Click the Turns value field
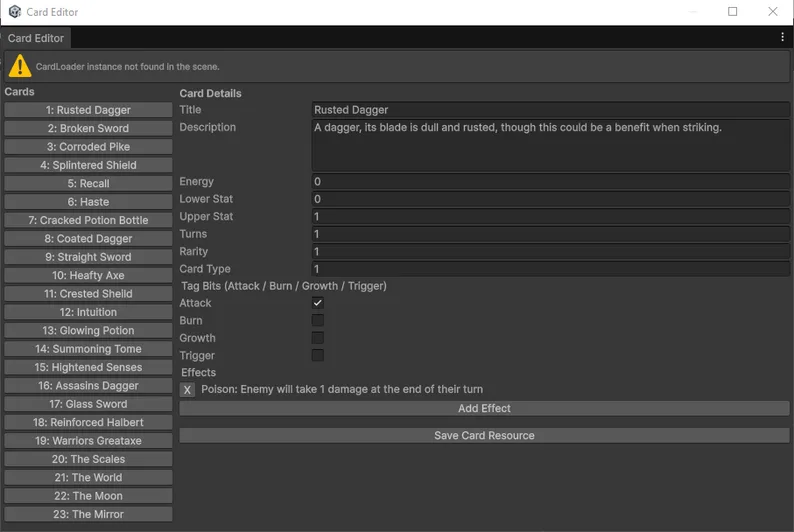Viewport: 794px width, 532px height. tap(550, 234)
